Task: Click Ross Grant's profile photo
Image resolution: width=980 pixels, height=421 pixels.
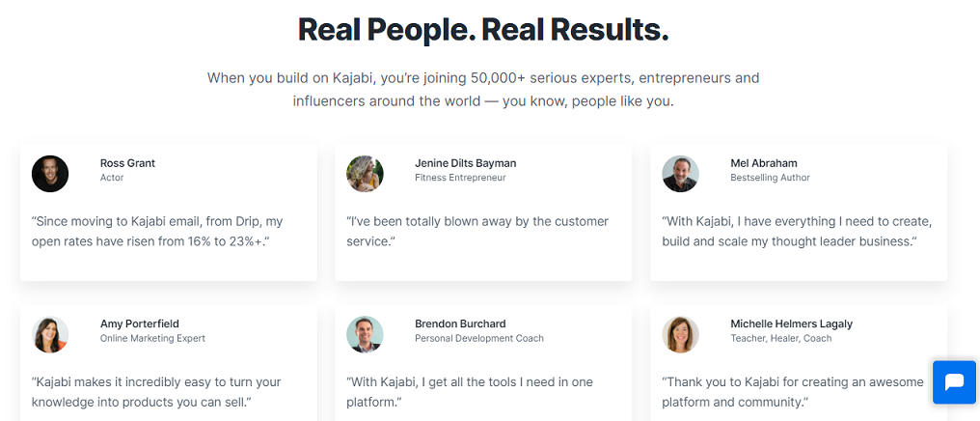Action: click(x=50, y=174)
